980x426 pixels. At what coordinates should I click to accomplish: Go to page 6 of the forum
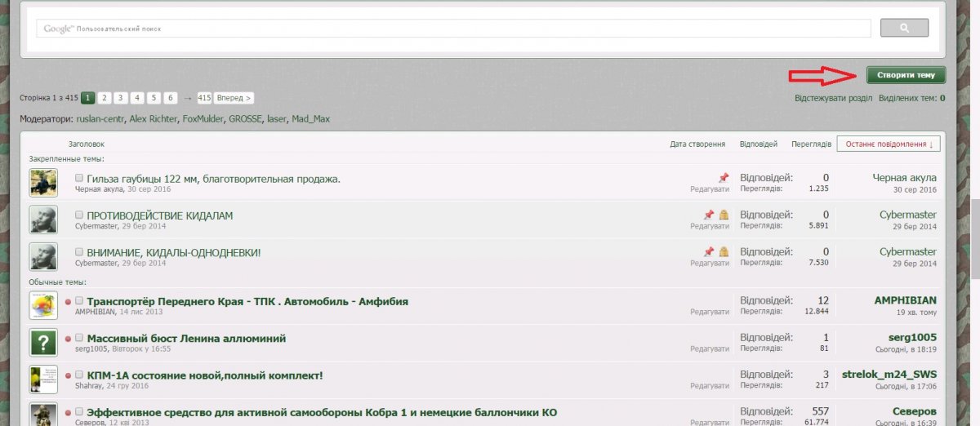click(171, 98)
